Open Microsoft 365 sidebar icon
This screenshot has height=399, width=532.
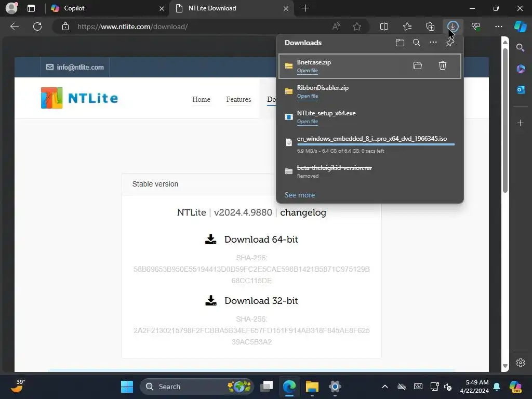[521, 69]
